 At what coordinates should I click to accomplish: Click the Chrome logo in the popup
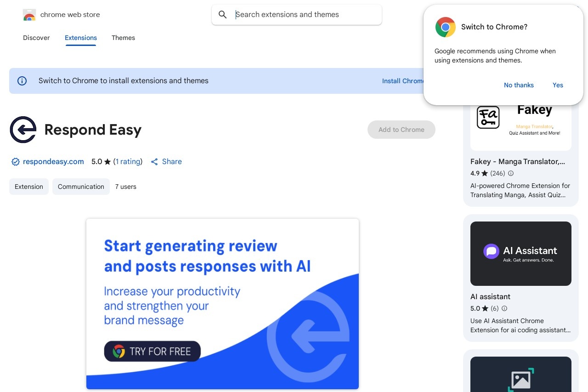446,27
